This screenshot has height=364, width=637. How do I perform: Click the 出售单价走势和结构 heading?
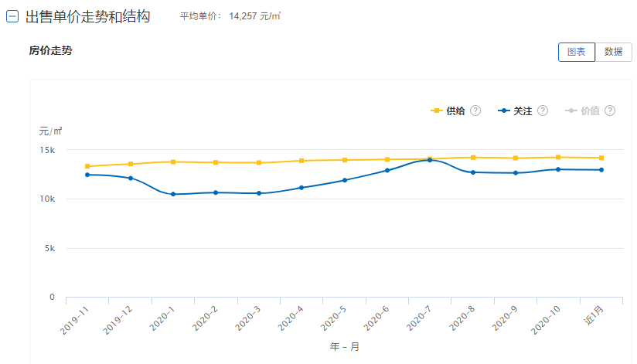tap(88, 17)
